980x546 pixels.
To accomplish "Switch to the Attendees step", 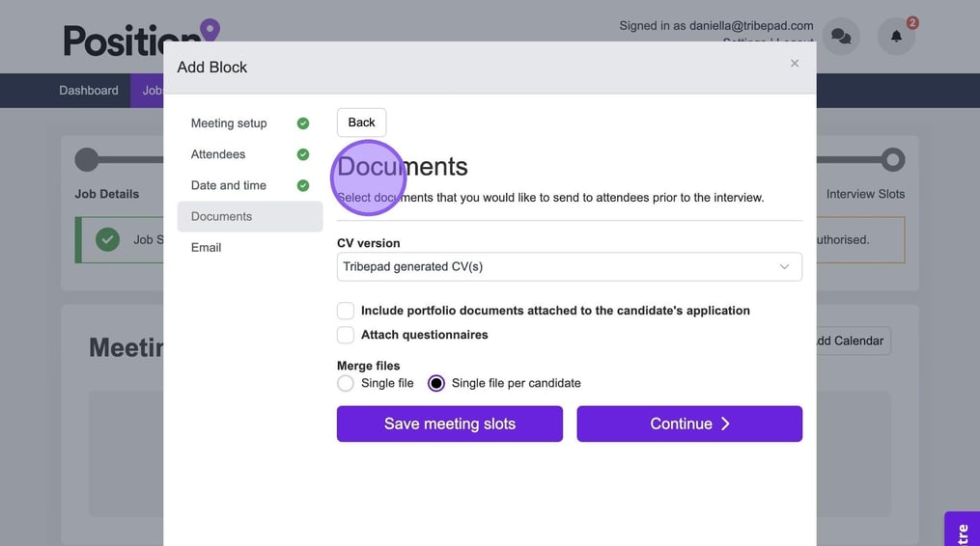I will pyautogui.click(x=218, y=154).
